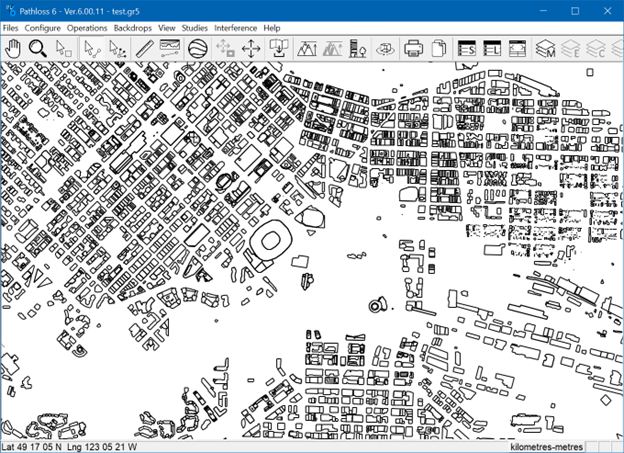Open the Files menu

(11, 28)
